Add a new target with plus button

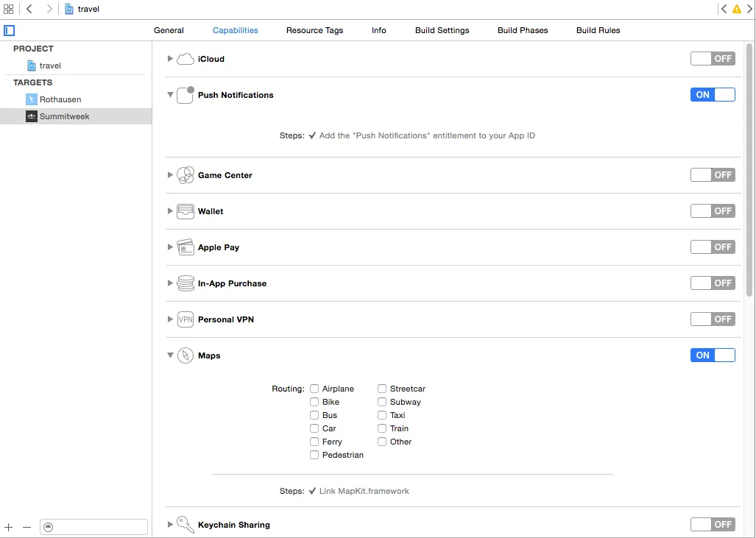pos(9,528)
